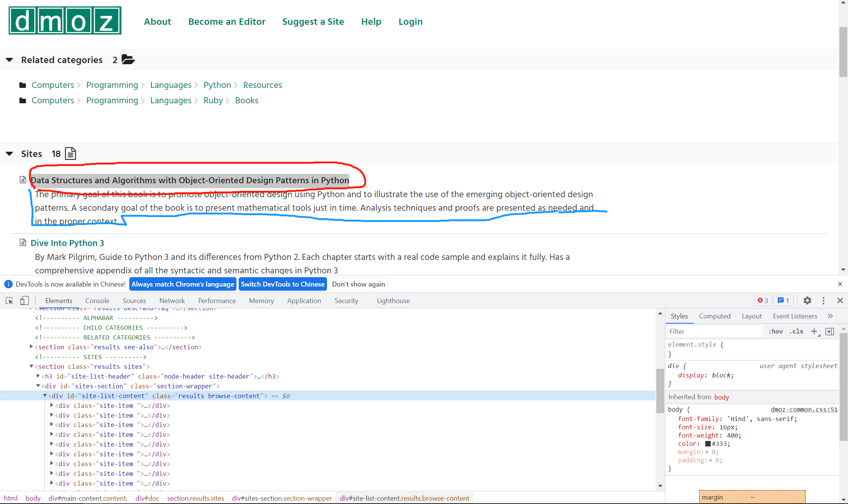Click Switch DevTools to Chinese button
The image size is (848, 504).
pos(283,284)
